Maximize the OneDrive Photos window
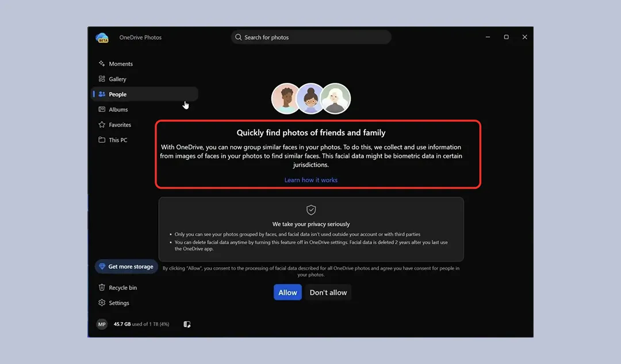 [506, 37]
